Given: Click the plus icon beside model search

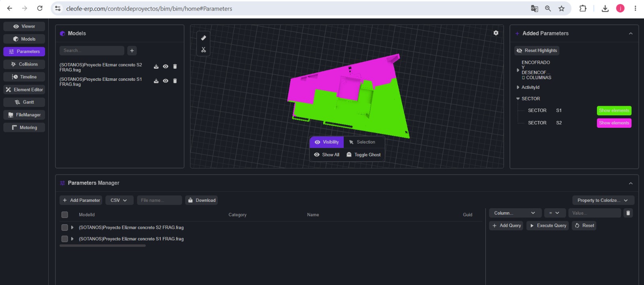Looking at the screenshot, I should coord(132,51).
